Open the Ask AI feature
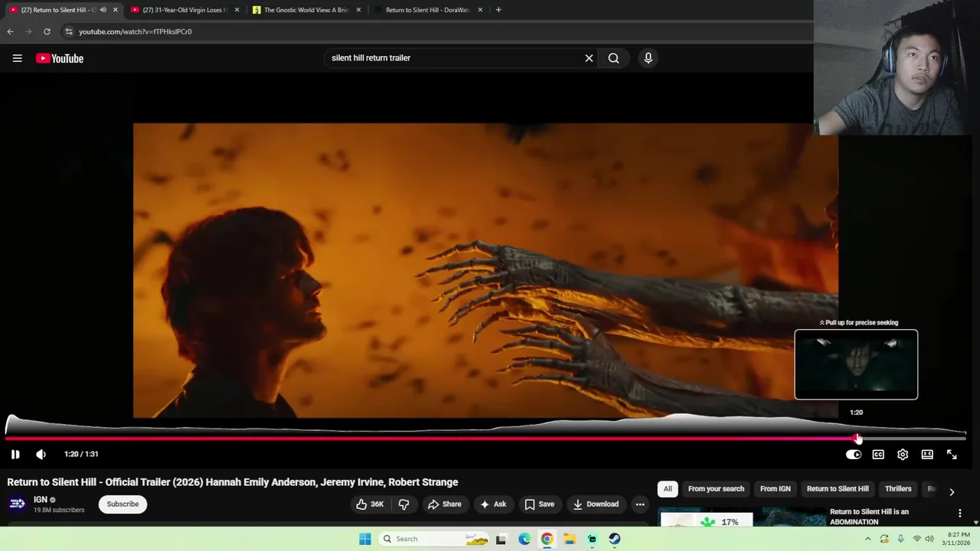The height and width of the screenshot is (551, 980). tap(493, 504)
